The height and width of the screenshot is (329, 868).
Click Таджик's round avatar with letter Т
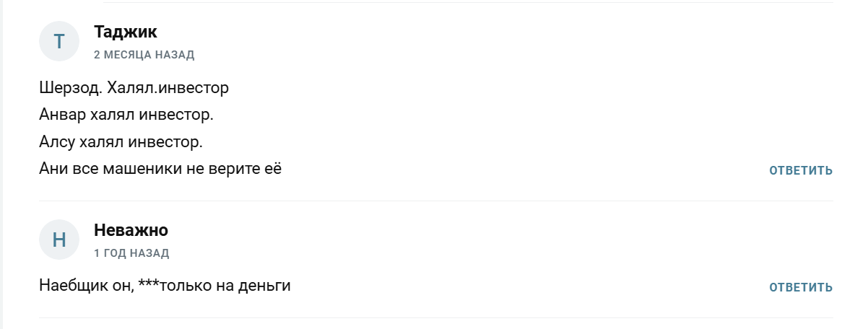58,42
